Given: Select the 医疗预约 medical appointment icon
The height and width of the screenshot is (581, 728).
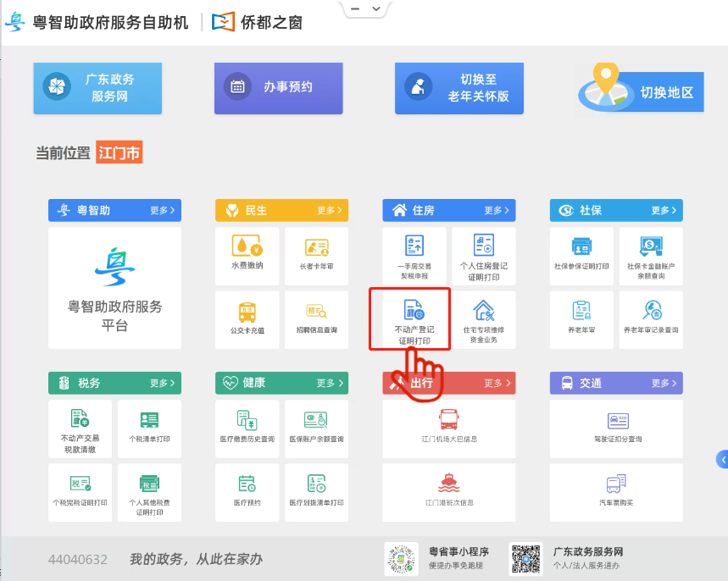Looking at the screenshot, I should (x=247, y=492).
